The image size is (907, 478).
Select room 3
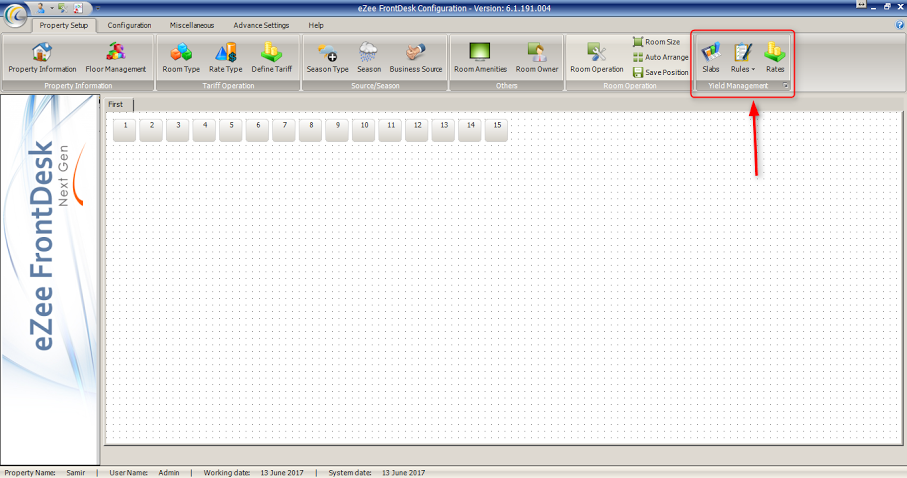click(x=178, y=130)
